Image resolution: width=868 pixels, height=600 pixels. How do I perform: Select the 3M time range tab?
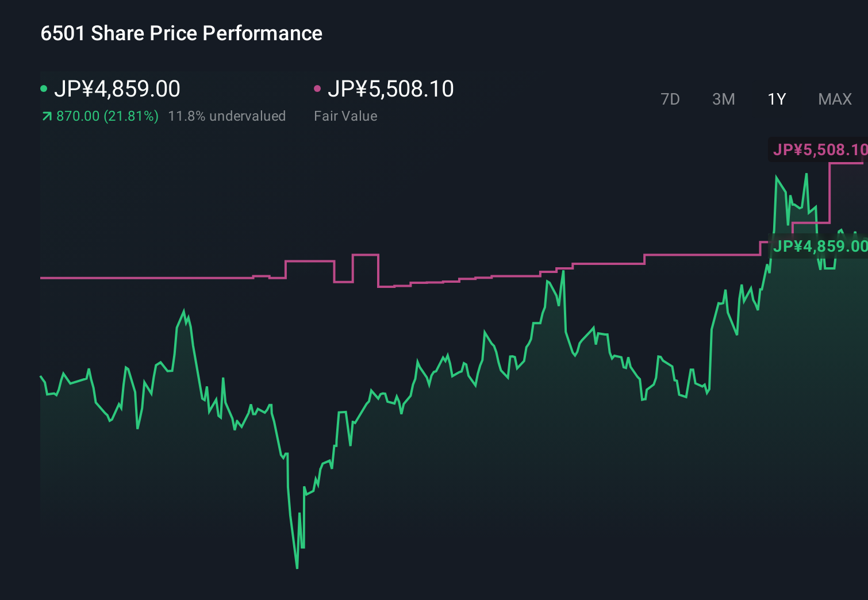click(723, 99)
